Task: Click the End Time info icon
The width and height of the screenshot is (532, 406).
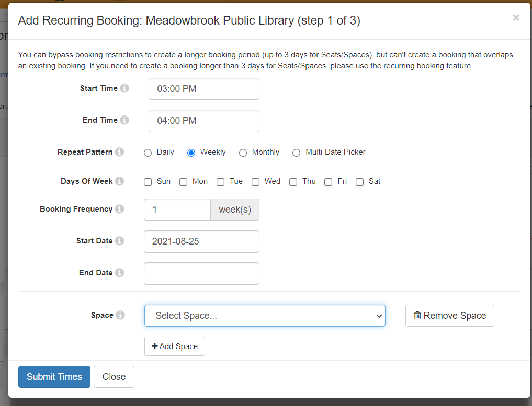Action: point(124,120)
